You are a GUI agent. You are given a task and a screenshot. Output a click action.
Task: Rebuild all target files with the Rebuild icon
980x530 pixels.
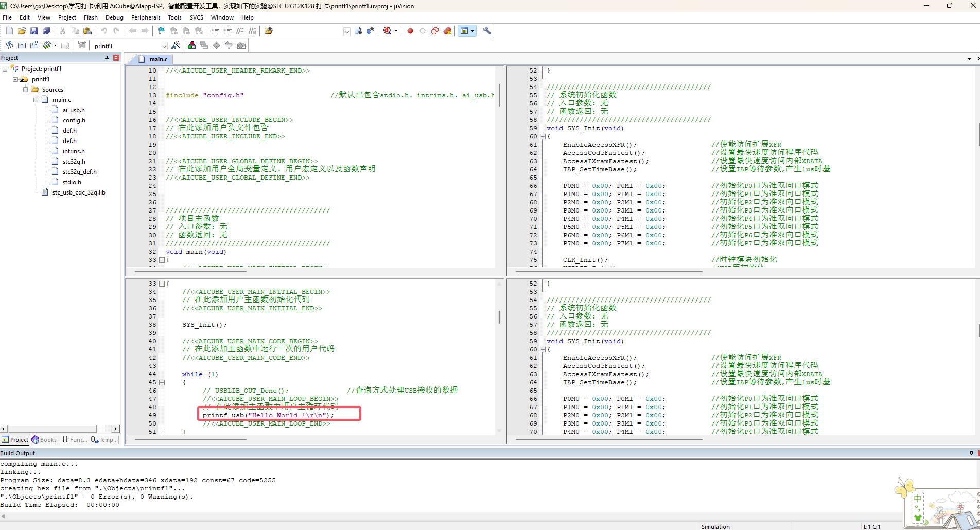tap(34, 45)
